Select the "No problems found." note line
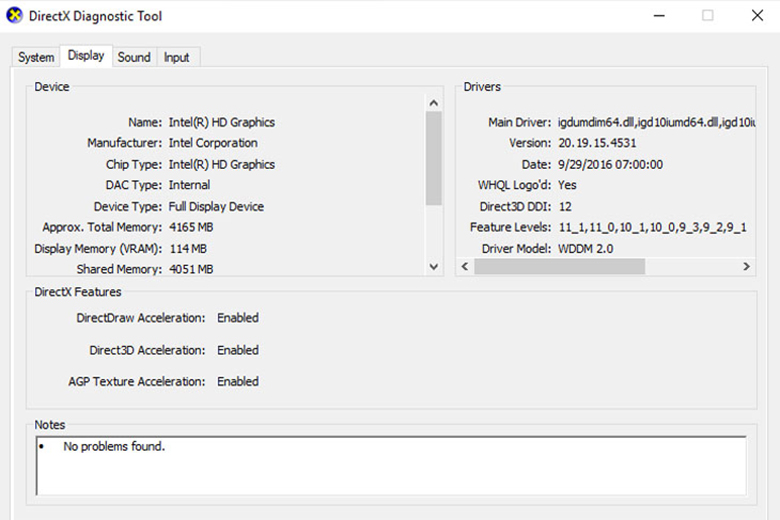This screenshot has height=520, width=780. click(x=113, y=447)
